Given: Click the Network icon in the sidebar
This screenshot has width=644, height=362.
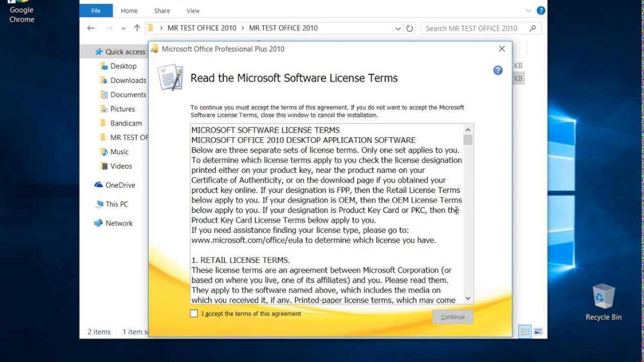Looking at the screenshot, I should click(99, 223).
